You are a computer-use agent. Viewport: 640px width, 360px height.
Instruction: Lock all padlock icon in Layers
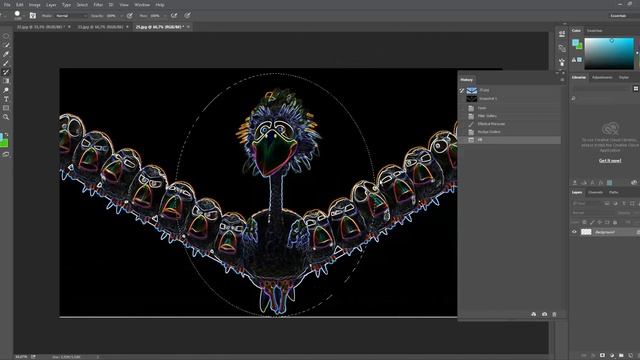point(615,222)
